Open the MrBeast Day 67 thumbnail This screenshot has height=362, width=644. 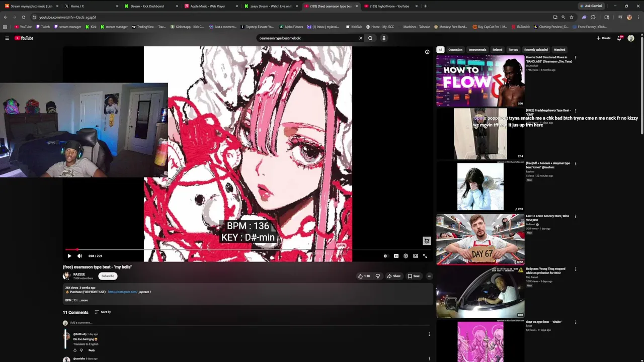(480, 239)
